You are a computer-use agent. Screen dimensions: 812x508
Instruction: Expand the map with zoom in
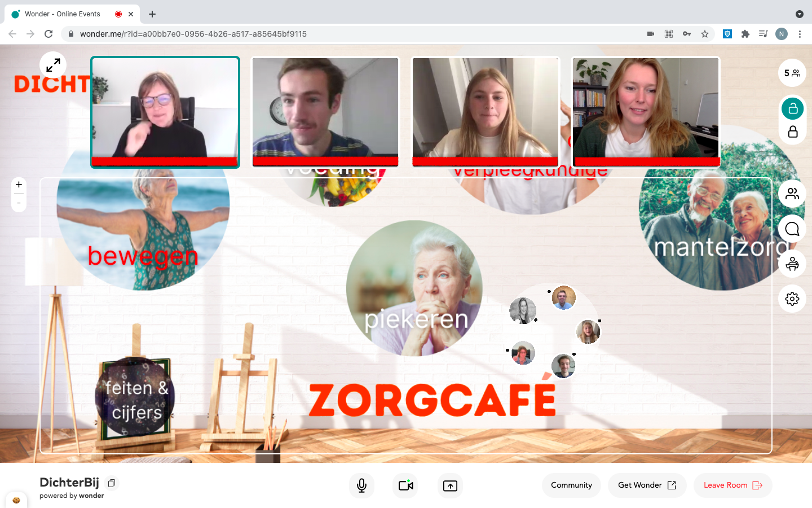pyautogui.click(x=19, y=183)
